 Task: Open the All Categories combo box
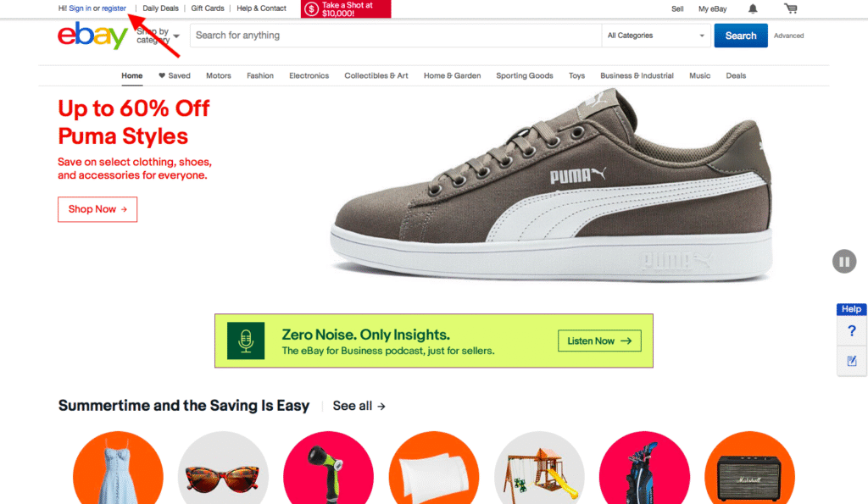pos(656,36)
